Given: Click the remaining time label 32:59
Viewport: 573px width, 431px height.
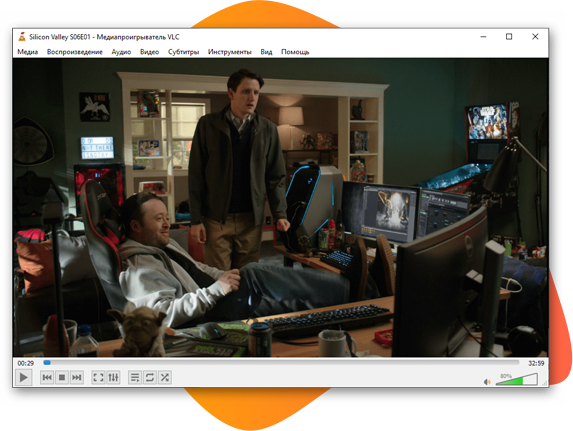Looking at the screenshot, I should tap(536, 363).
